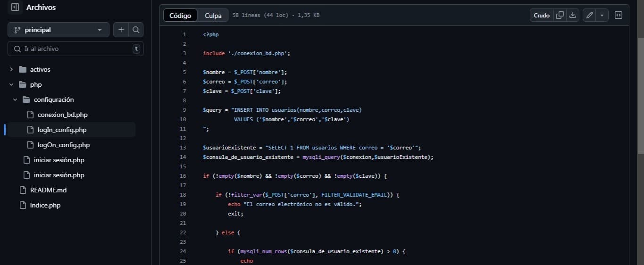This screenshot has height=265, width=644.
Task: Click the search files magnifier icon
Action: (x=136, y=30)
